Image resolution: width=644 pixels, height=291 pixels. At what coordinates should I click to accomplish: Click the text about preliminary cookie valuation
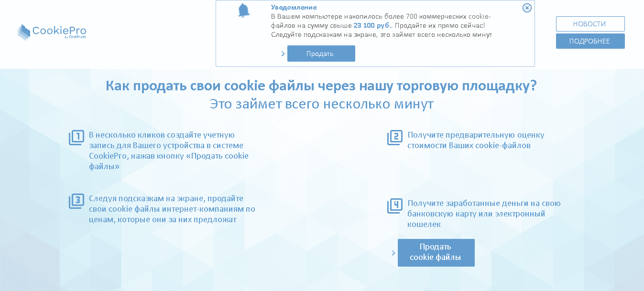[x=475, y=140]
